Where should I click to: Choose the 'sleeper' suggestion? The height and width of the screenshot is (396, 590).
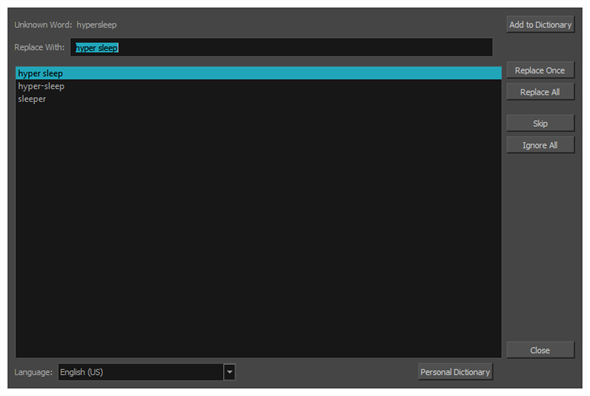click(32, 99)
